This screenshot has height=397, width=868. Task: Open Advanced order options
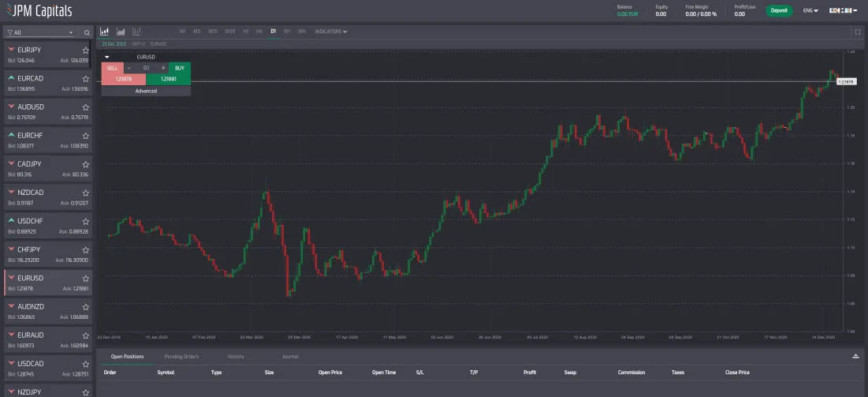[x=146, y=91]
